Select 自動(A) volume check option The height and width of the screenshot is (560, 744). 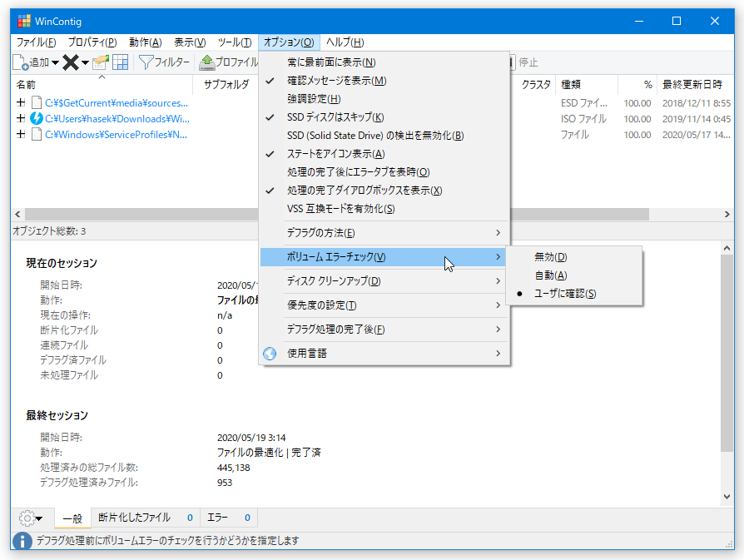tap(574, 275)
